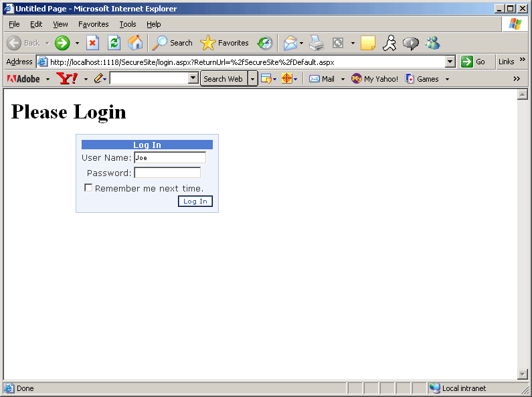Click the Yahoo! Y! logo
532x397 pixels.
[x=67, y=79]
